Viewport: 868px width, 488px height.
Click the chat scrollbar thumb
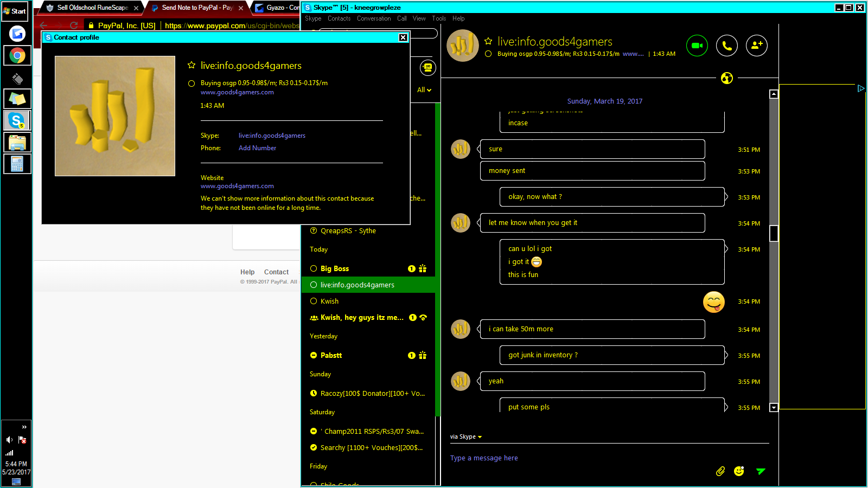click(774, 233)
